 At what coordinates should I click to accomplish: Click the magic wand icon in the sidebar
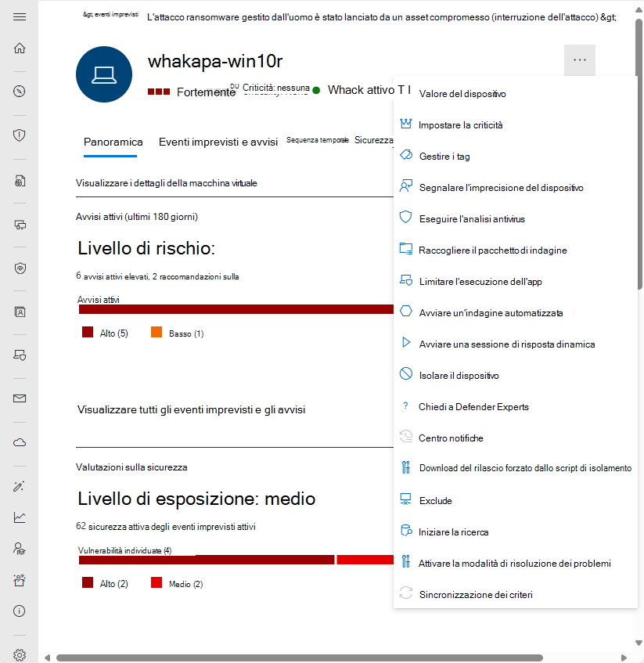[x=20, y=485]
